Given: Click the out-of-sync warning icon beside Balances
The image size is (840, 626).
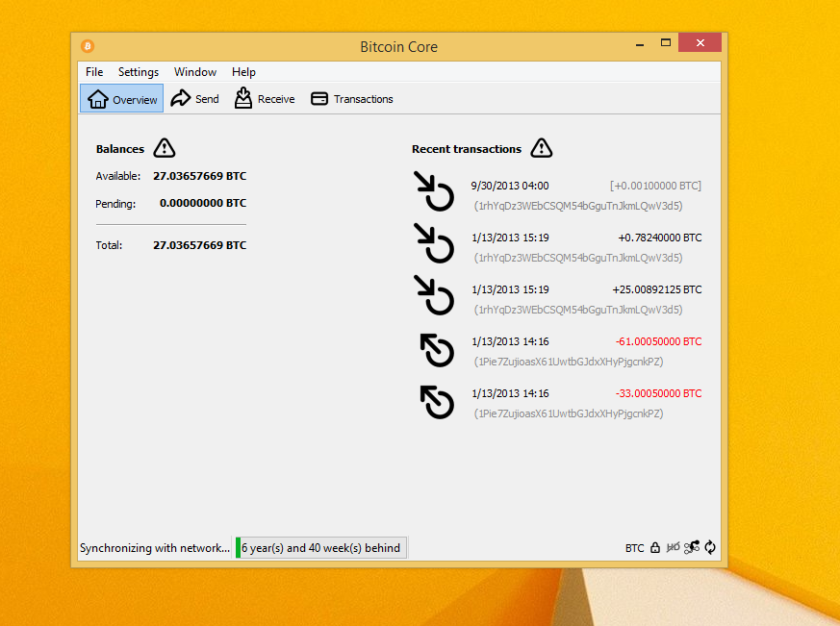Looking at the screenshot, I should [x=165, y=148].
